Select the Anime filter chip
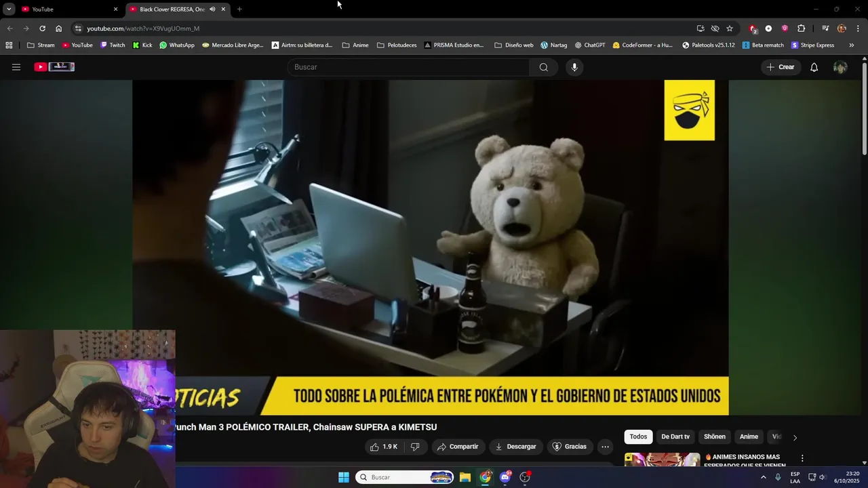 coord(749,437)
